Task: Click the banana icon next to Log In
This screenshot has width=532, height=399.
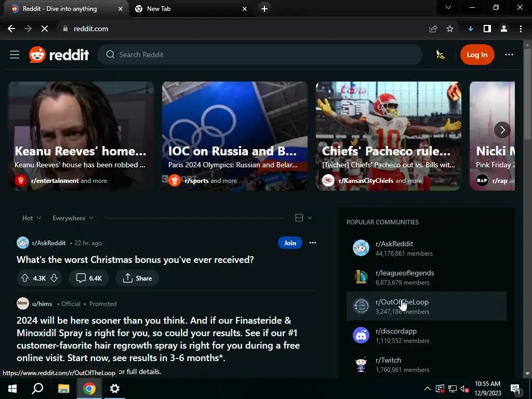Action: pyautogui.click(x=441, y=55)
